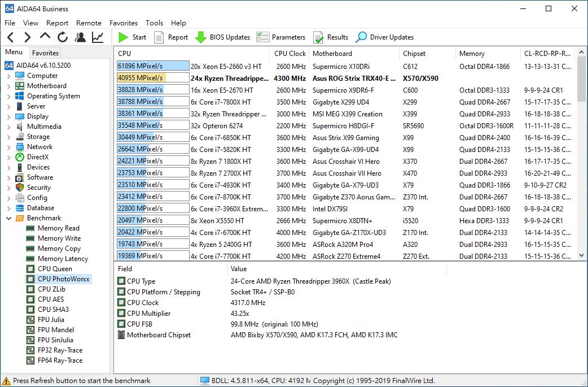This screenshot has height=387, width=588.
Task: Expand the Network tree node
Action: 8,147
